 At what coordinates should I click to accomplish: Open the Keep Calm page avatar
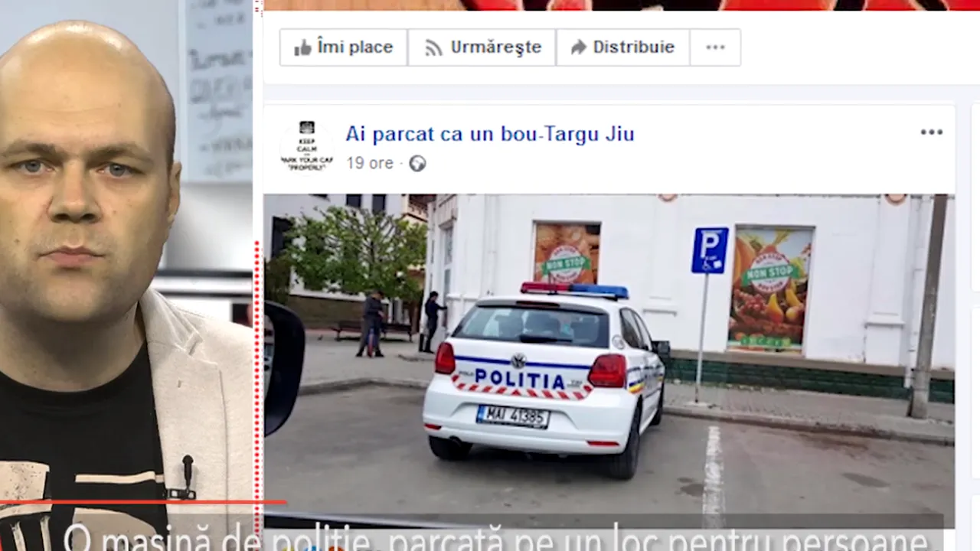coord(306,145)
